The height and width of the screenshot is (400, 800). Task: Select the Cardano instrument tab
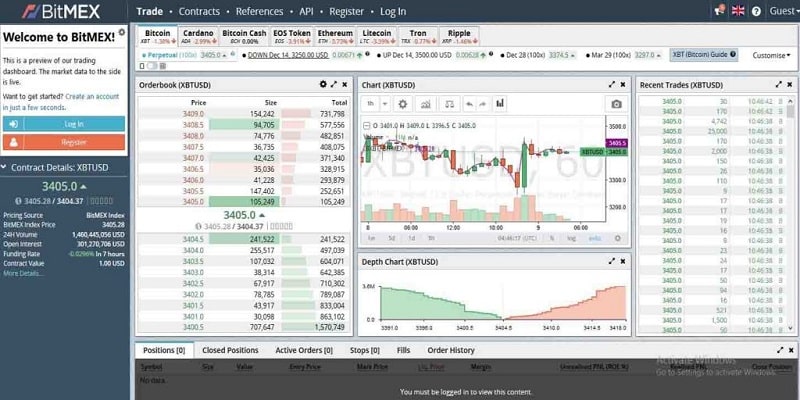[198, 36]
